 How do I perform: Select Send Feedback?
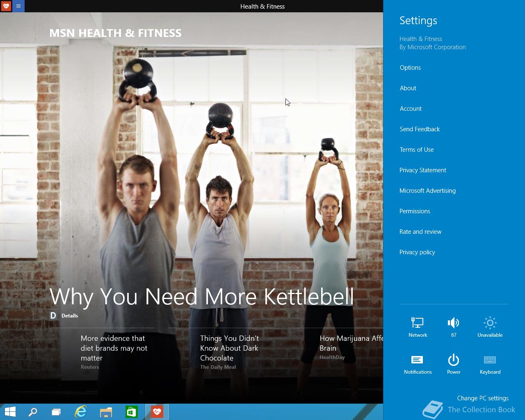420,129
